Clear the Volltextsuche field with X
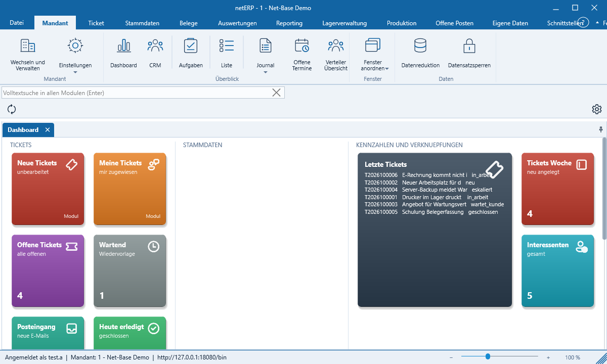The height and width of the screenshot is (364, 607). point(277,93)
